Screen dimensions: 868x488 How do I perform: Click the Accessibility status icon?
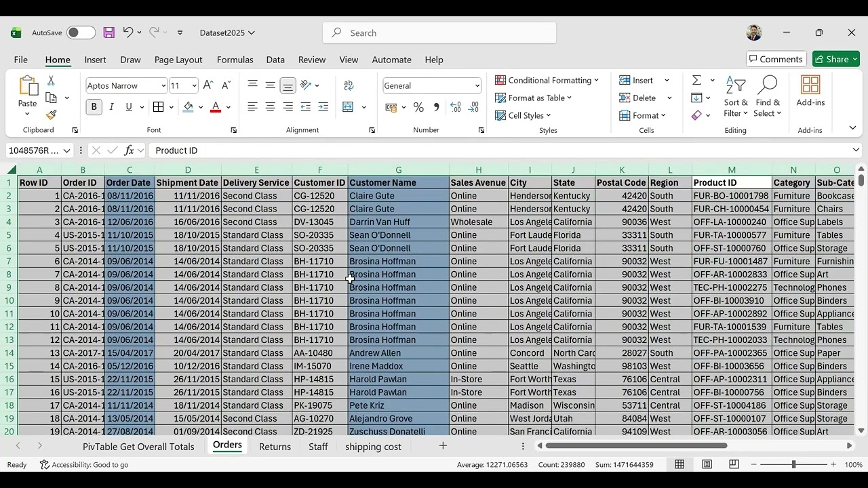point(45,464)
